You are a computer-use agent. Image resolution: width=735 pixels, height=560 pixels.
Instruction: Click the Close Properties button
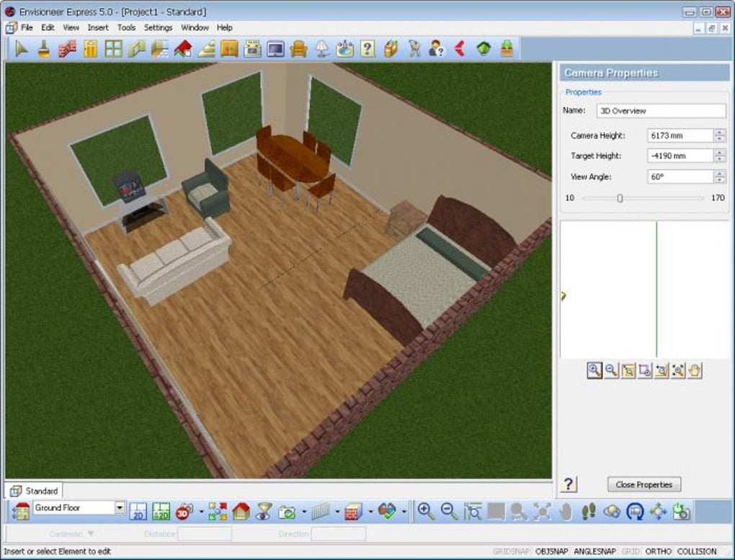[x=643, y=484]
